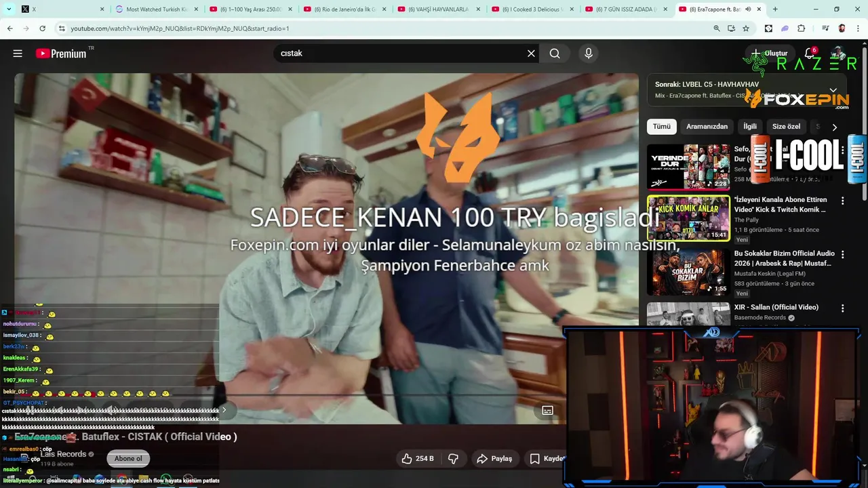Open 'İzleyeni Kanala Abone Ettiren' video title
This screenshot has width=868, height=488.
[780, 205]
